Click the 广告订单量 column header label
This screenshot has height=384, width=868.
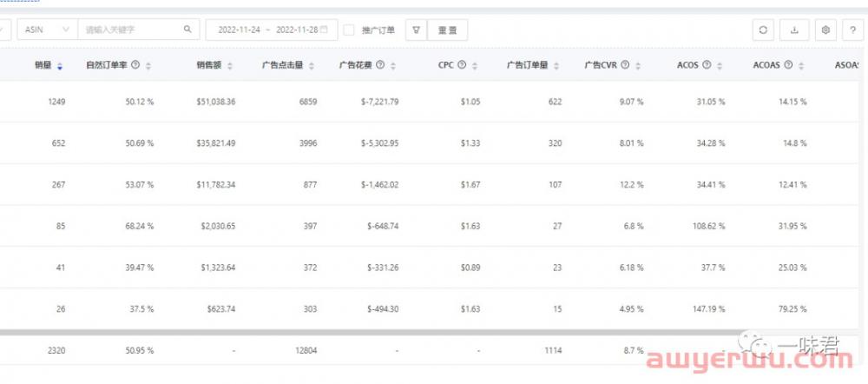click(x=528, y=65)
